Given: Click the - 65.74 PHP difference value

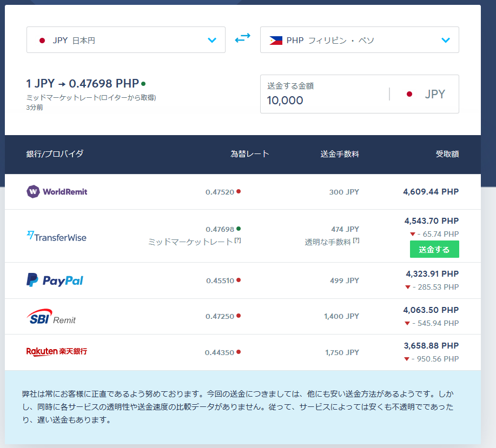Looking at the screenshot, I should 438,234.
